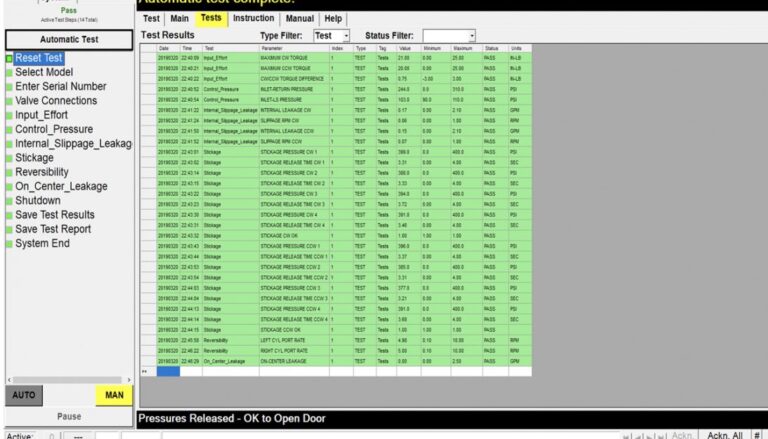Open the Help tab
This screenshot has height=439, width=768.
click(333, 18)
